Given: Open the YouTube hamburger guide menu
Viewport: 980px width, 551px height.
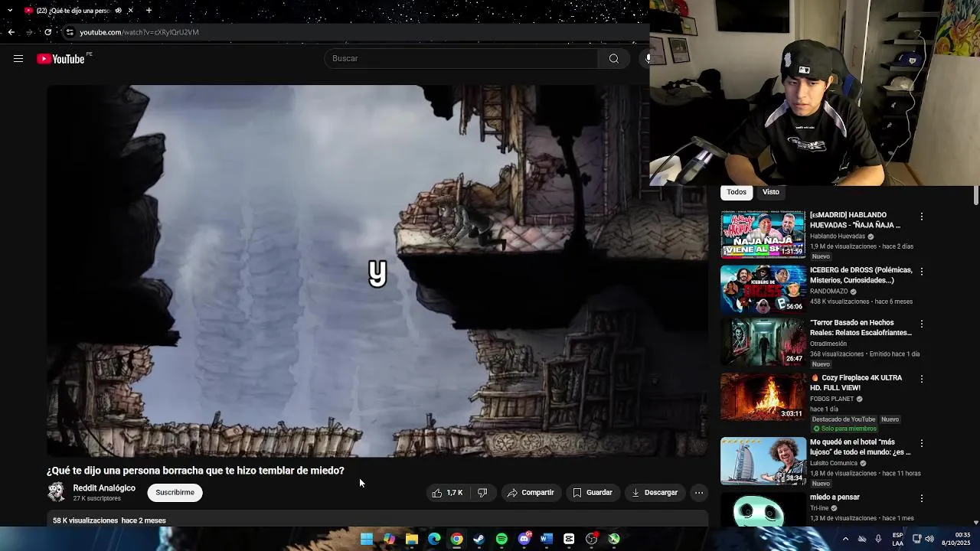Looking at the screenshot, I should coord(18,59).
